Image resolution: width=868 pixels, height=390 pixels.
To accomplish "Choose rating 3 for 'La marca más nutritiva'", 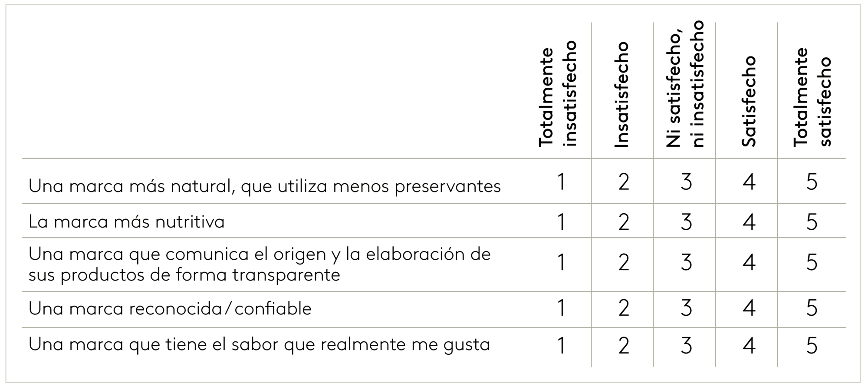I will pyautogui.click(x=686, y=222).
